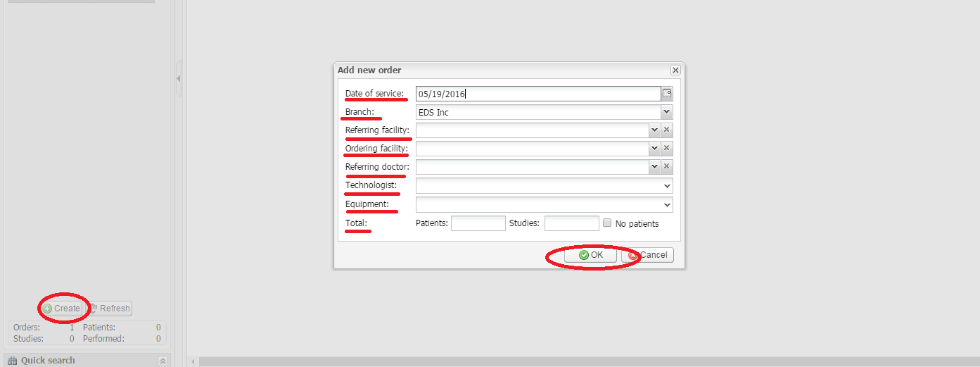Confirm the order with OK
This screenshot has height=367, width=980.
click(x=590, y=255)
